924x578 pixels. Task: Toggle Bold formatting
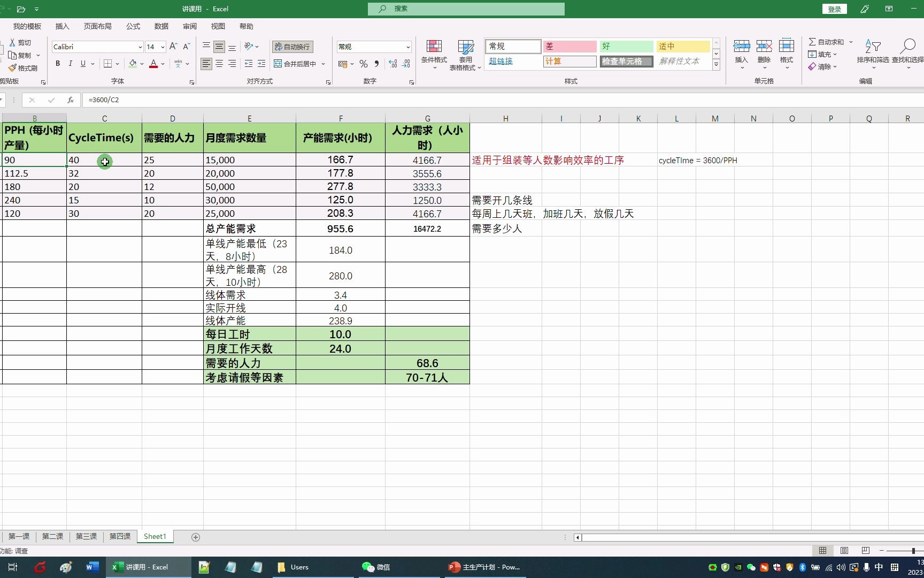tap(58, 64)
